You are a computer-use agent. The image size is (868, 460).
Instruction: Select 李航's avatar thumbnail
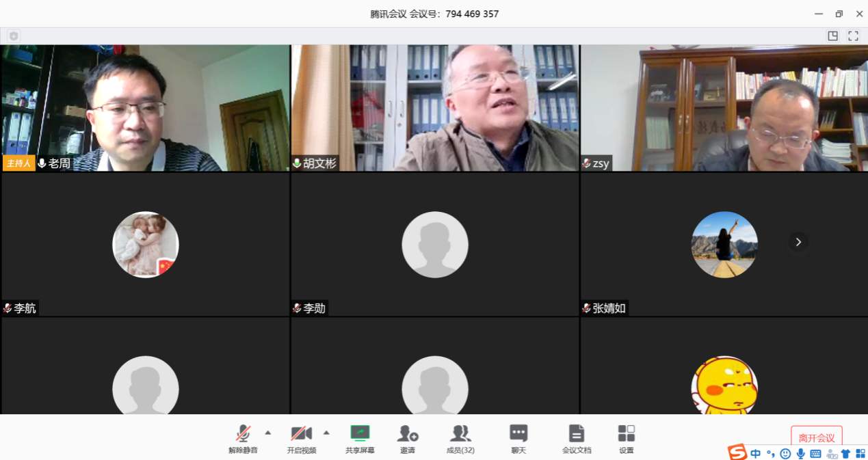pos(146,244)
